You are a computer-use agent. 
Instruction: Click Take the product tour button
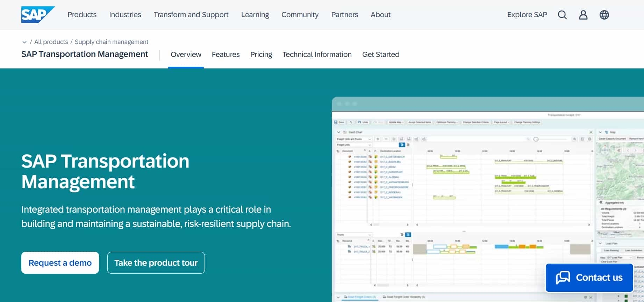(156, 263)
